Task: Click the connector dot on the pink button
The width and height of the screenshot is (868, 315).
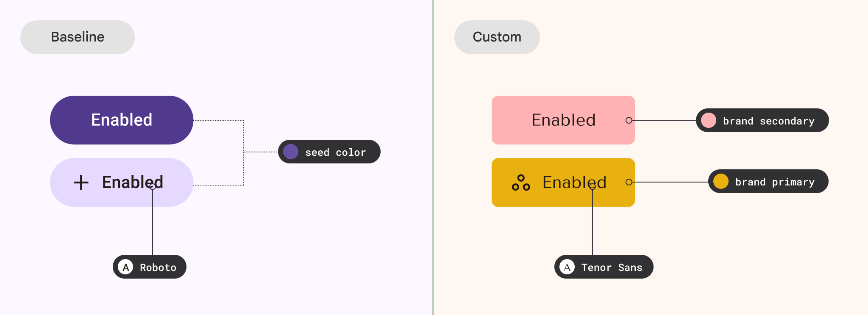Action: (x=629, y=120)
